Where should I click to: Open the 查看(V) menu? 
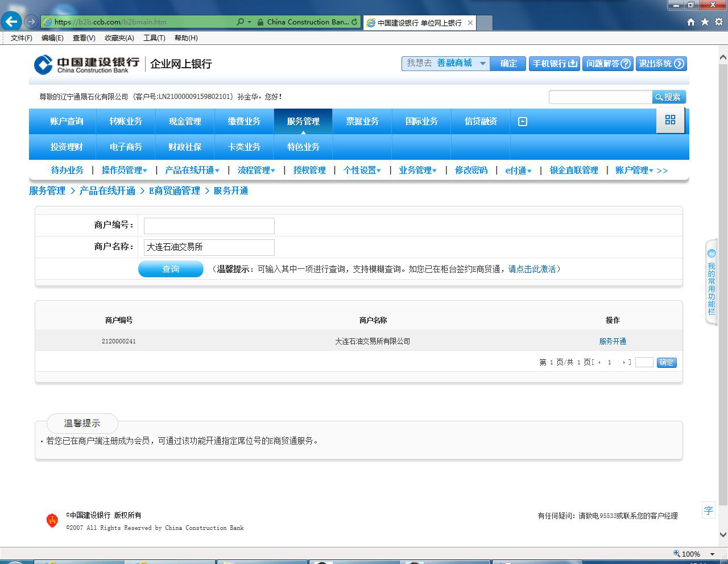84,38
